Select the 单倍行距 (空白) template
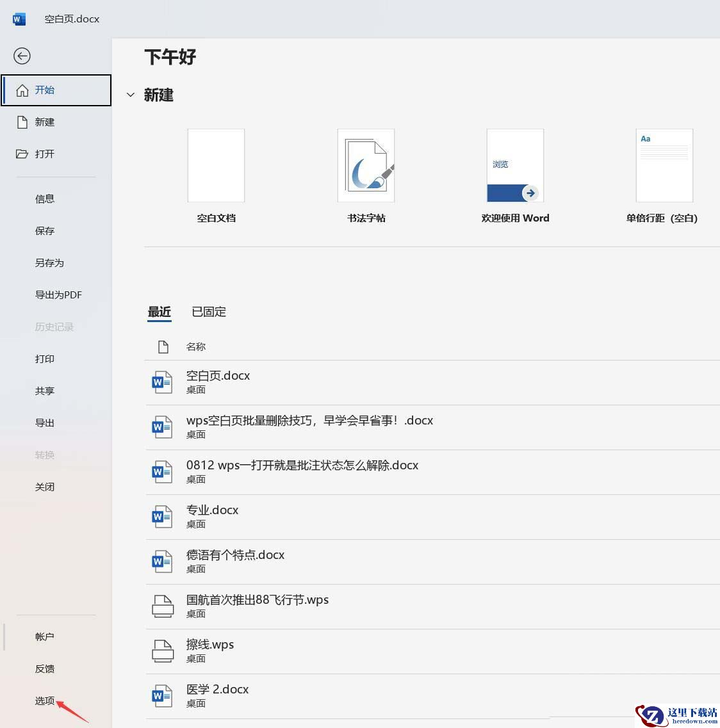The image size is (720, 728). pos(665,165)
